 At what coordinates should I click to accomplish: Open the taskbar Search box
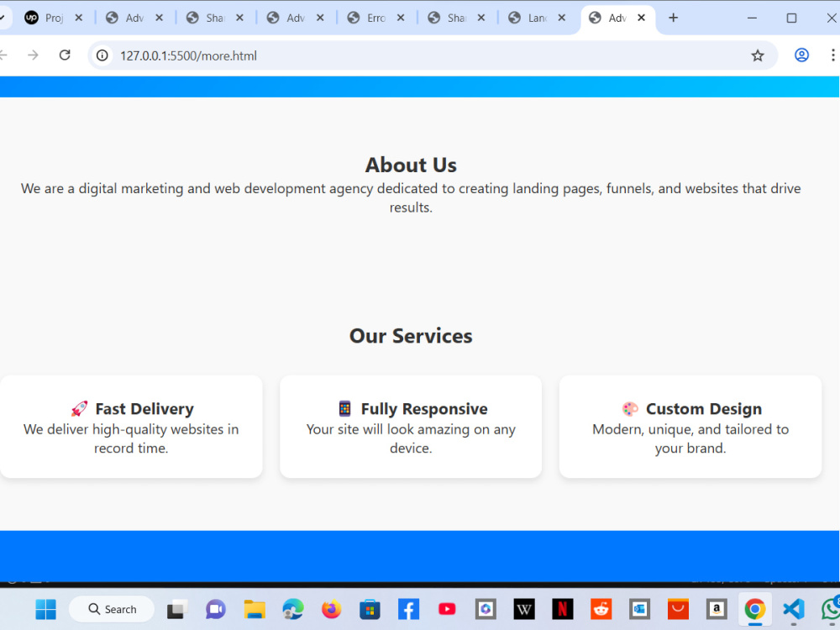tap(112, 609)
